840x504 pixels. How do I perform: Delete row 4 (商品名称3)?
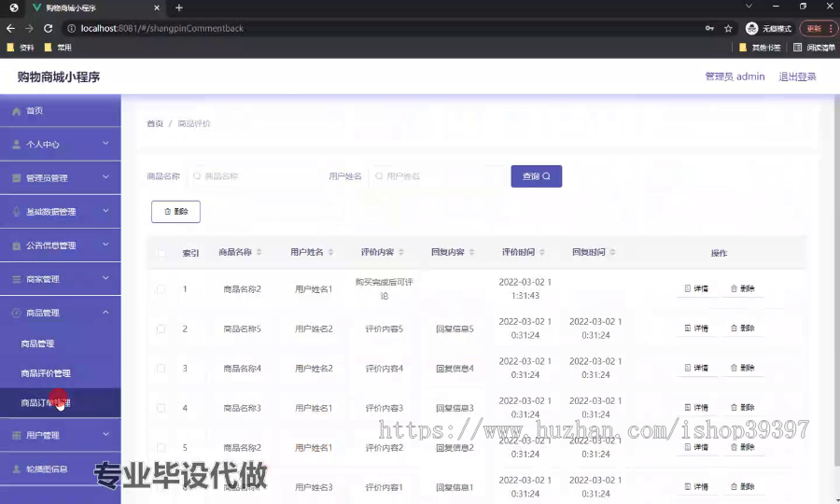coord(743,408)
